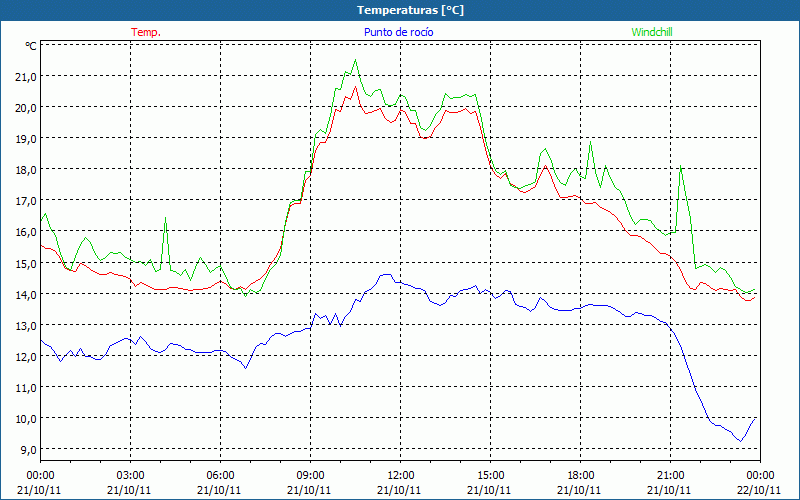Click the blue dew point minimum near 23:20
Viewport: 800px width, 500px height.
[x=740, y=441]
